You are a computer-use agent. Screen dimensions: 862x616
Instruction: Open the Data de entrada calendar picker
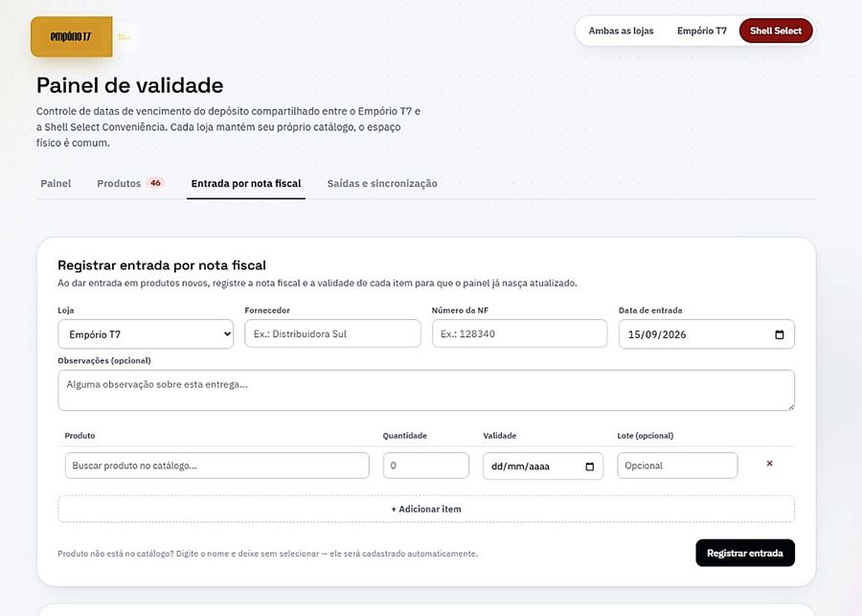pyautogui.click(x=779, y=334)
